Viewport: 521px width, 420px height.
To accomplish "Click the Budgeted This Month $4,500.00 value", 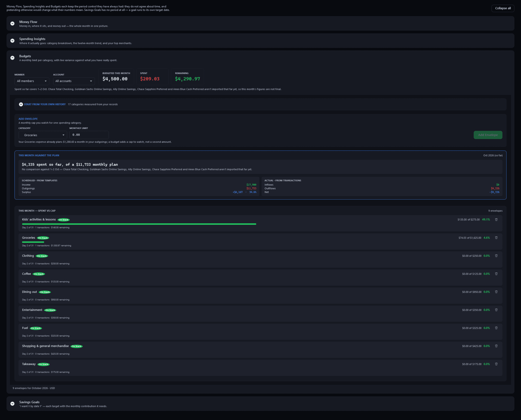I will coord(115,79).
